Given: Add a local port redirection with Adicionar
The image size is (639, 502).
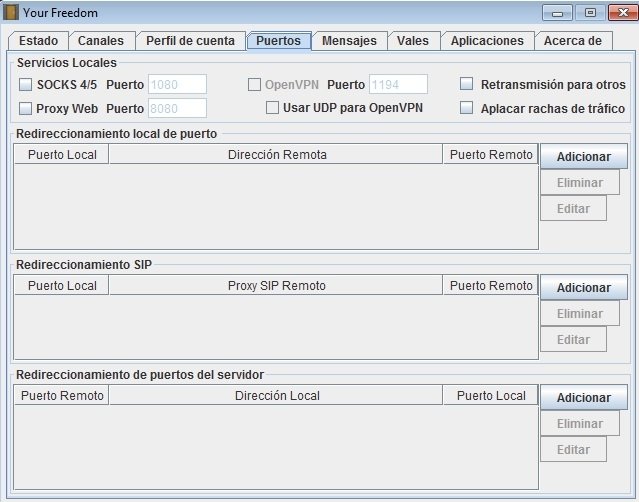Looking at the screenshot, I should click(584, 156).
